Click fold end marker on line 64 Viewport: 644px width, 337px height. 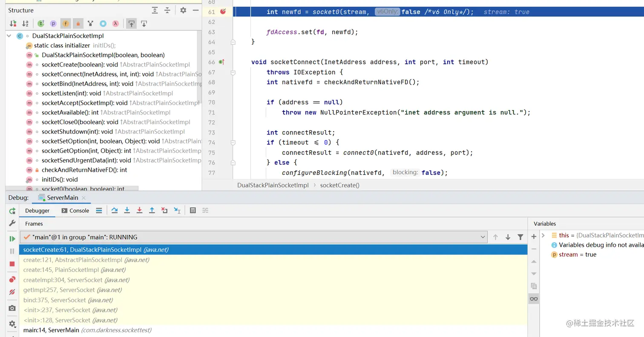[233, 42]
